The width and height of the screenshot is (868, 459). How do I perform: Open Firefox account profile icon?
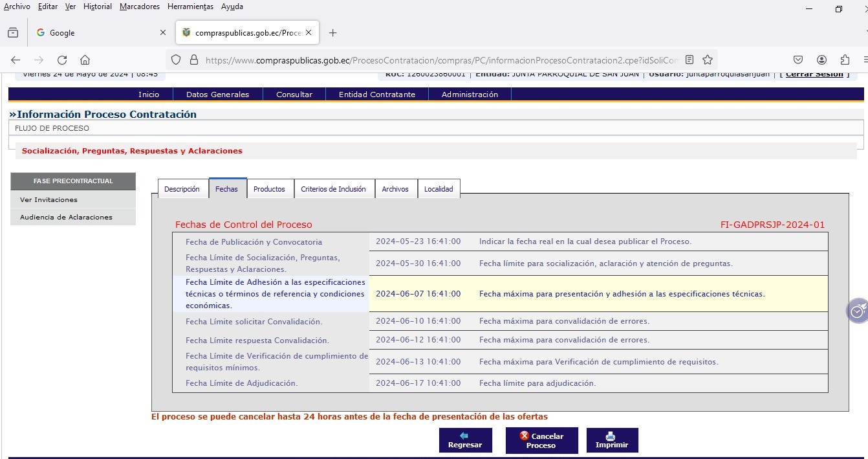point(821,60)
